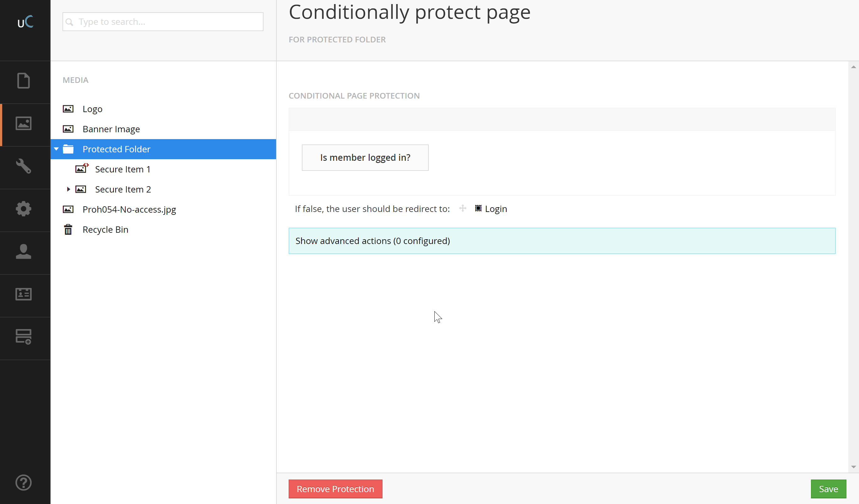Screen dimensions: 859x504
Task: Select Logo in the media tree
Action: pos(92,109)
